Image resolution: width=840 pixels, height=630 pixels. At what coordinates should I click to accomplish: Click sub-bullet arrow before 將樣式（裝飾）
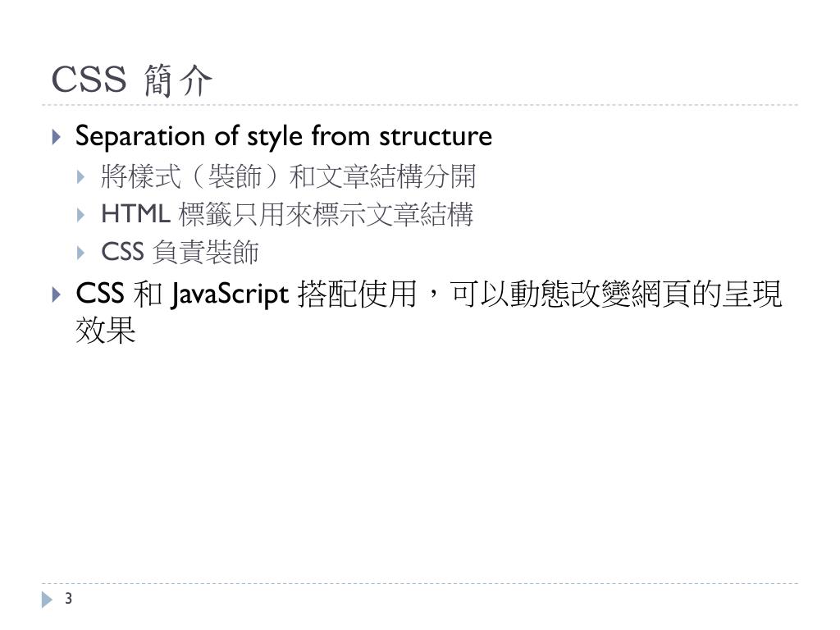(81, 177)
